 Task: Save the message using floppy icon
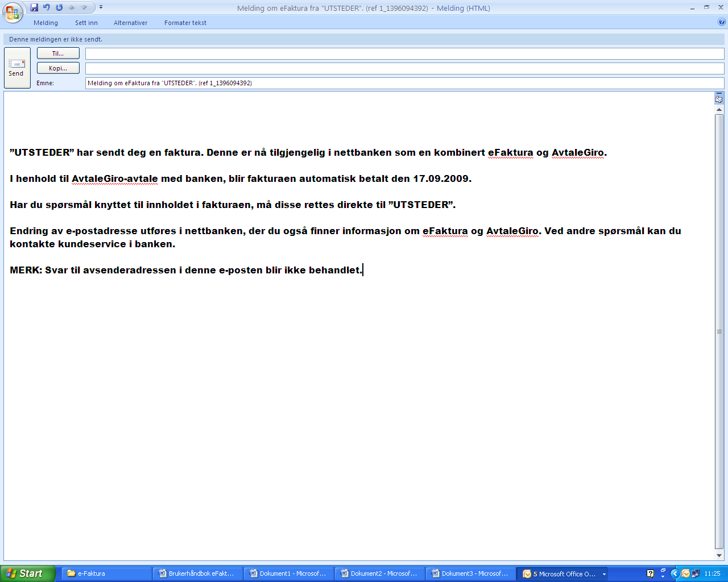click(34, 7)
